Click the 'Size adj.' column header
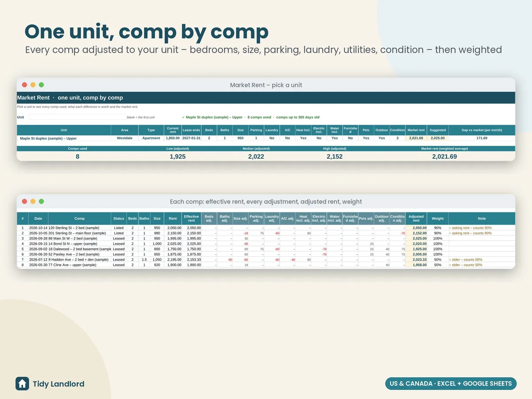Image resolution: width=532 pixels, height=399 pixels. point(240,218)
